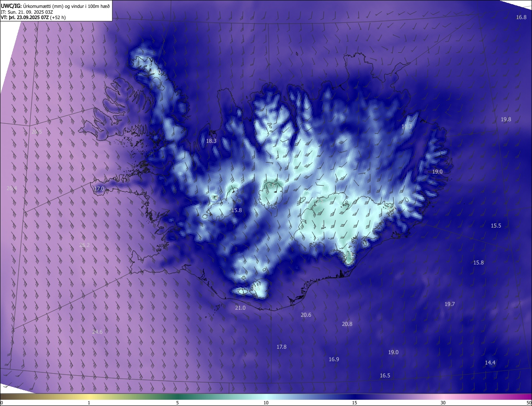Click the 'IT: Sun. 21. 09. 2025 03Z' line

pos(27,12)
